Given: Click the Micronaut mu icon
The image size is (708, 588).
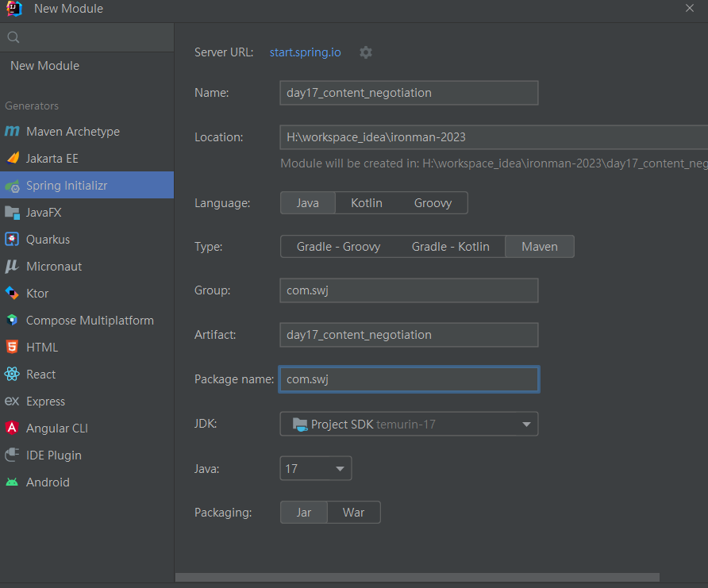Looking at the screenshot, I should pyautogui.click(x=12, y=267).
